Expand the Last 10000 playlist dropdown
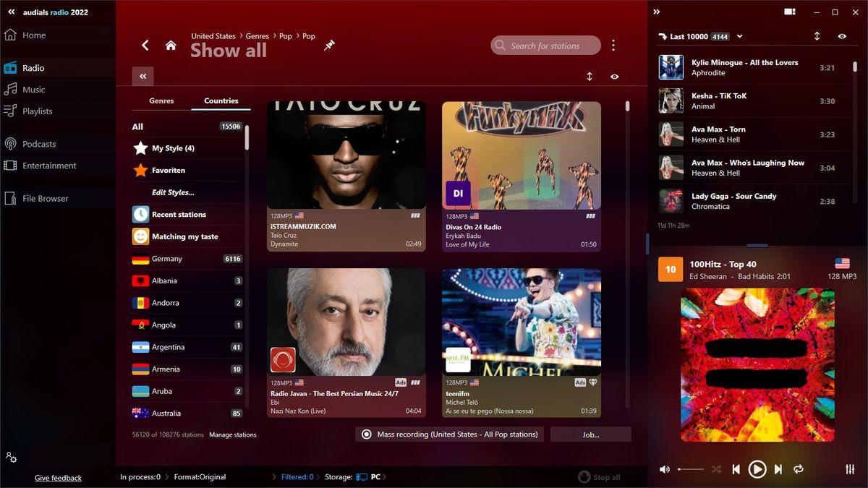868x488 pixels. click(x=739, y=36)
